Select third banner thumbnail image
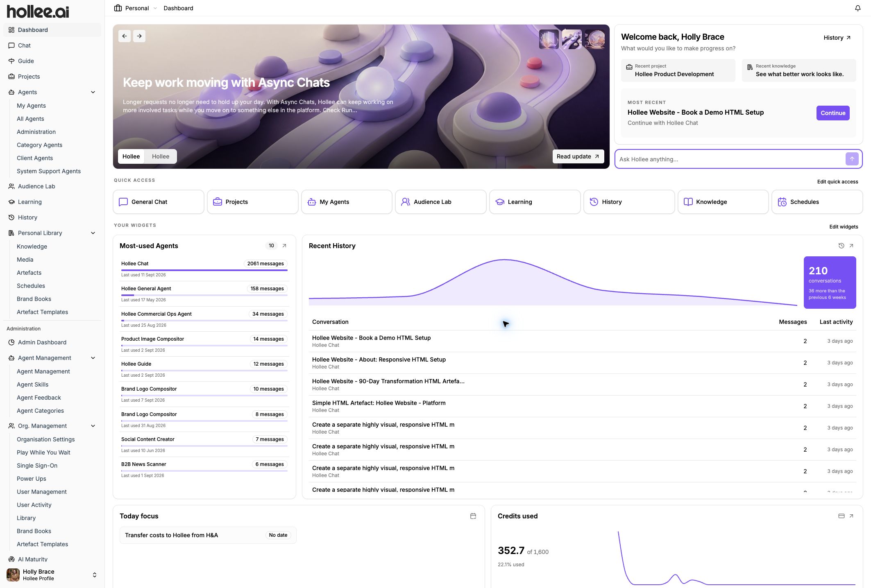This screenshot has height=588, width=871. pos(594,39)
